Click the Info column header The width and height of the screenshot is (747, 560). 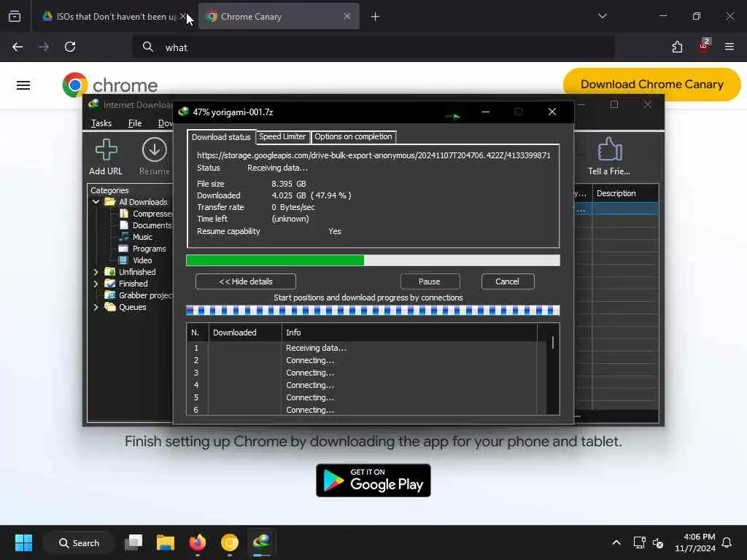[x=409, y=332]
